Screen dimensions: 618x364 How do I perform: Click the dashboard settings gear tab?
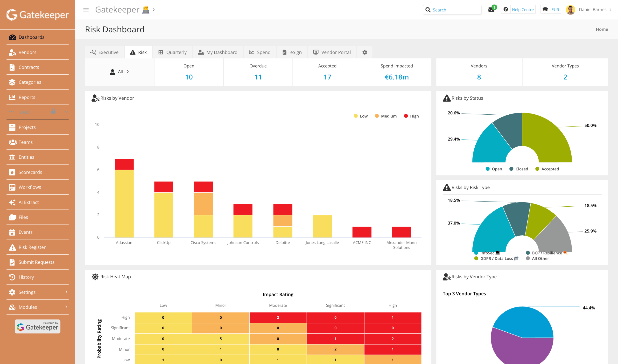[x=365, y=52]
